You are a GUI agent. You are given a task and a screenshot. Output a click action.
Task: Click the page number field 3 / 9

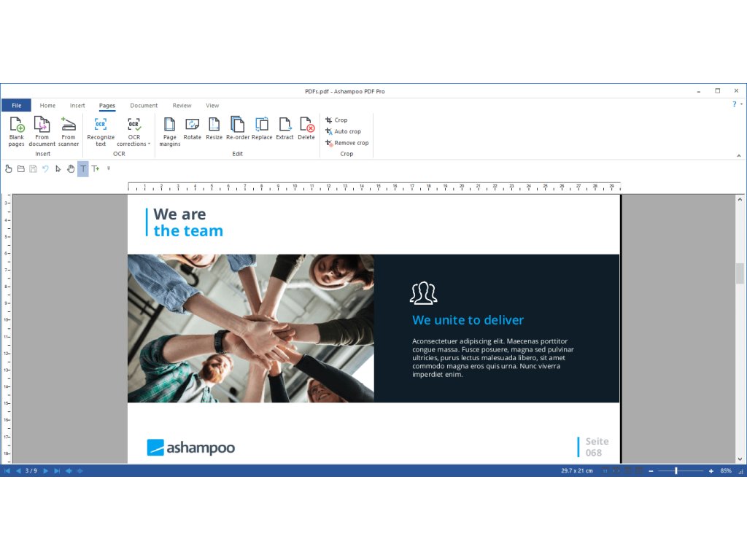[31, 470]
